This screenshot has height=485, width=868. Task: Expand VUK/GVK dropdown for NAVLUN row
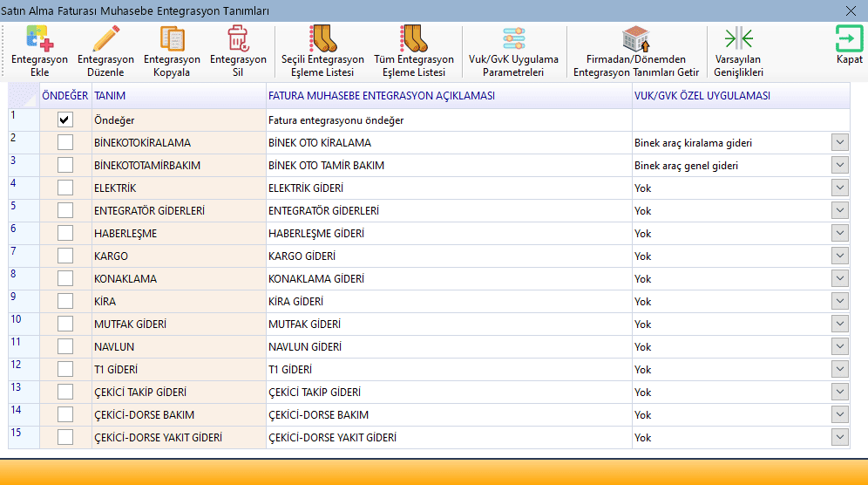(839, 346)
